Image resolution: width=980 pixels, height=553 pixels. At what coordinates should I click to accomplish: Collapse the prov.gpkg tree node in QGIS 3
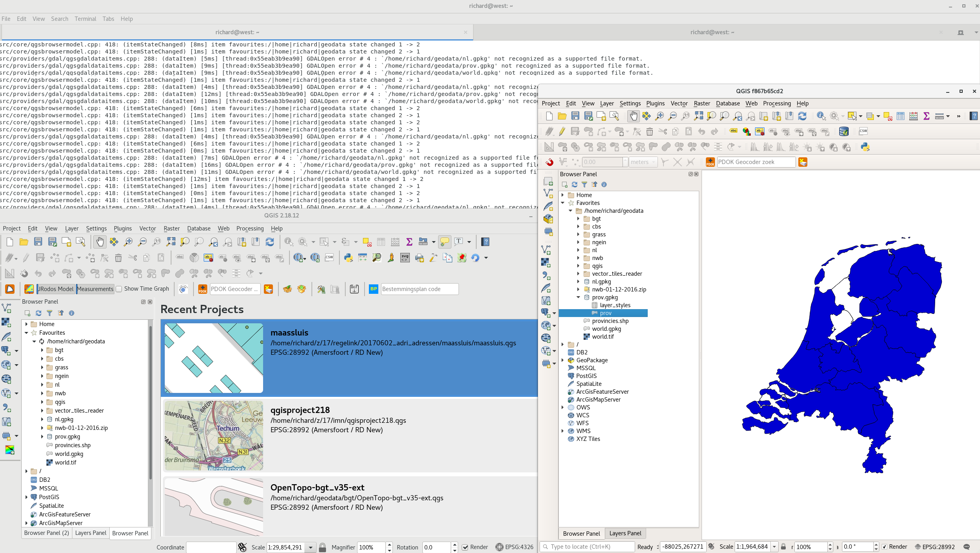coord(578,297)
